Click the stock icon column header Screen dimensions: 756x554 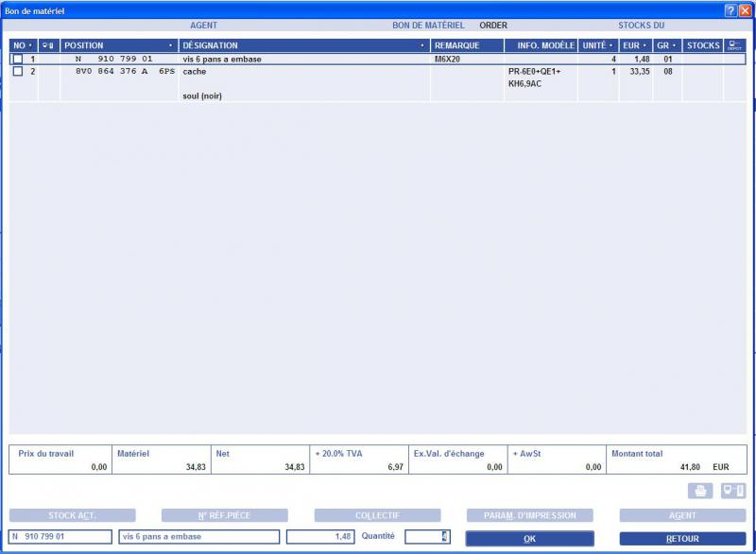[x=48, y=45]
